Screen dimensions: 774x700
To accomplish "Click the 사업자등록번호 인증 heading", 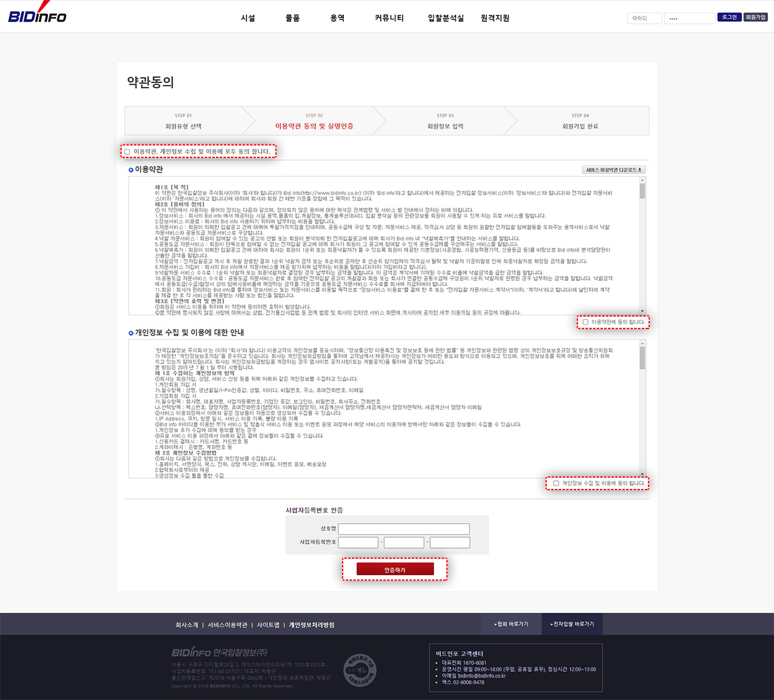I will coord(314,510).
